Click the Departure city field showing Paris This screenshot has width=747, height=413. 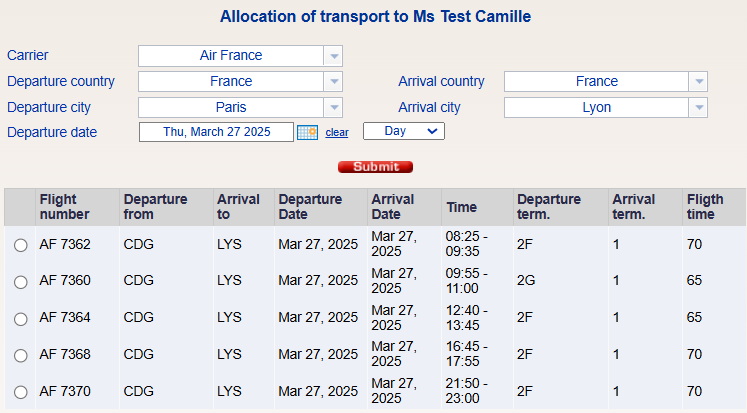click(231, 107)
